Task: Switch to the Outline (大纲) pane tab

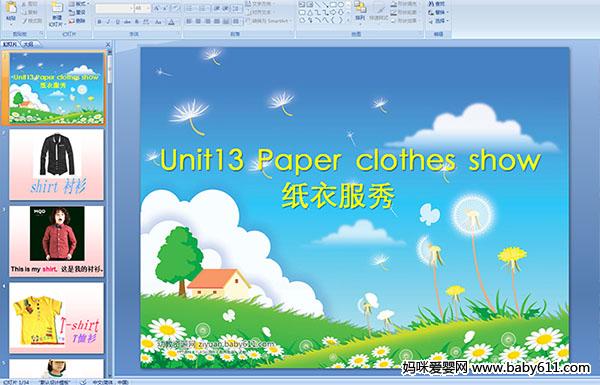Action: tap(28, 45)
